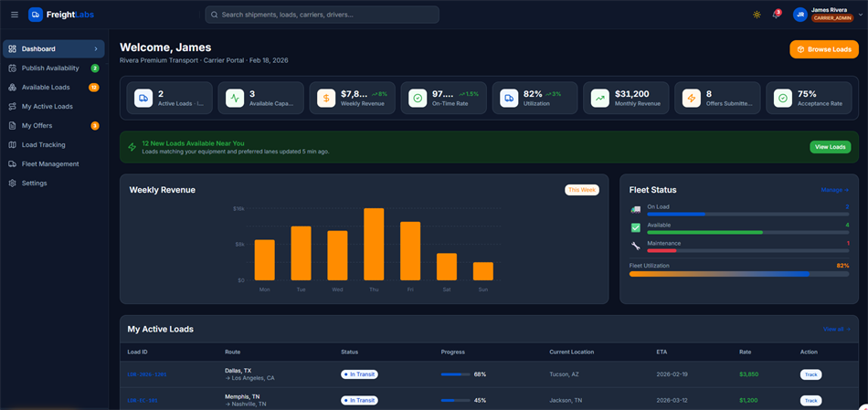The width and height of the screenshot is (868, 410).
Task: Open the notifications bell
Action: 776,15
